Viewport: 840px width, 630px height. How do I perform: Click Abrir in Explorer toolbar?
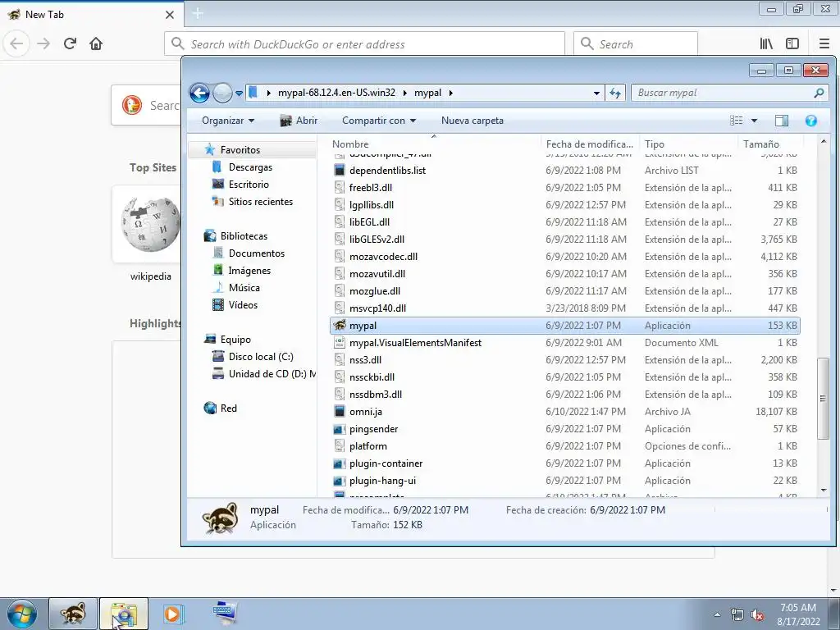pyautogui.click(x=299, y=121)
